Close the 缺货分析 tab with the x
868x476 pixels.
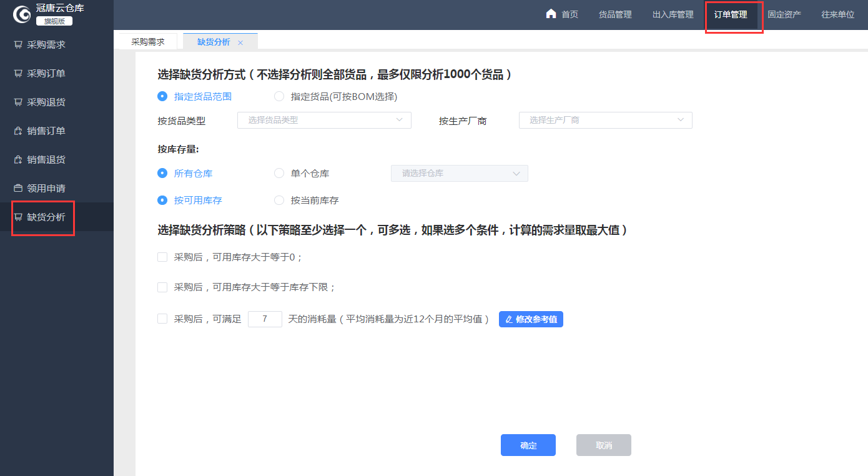[240, 42]
